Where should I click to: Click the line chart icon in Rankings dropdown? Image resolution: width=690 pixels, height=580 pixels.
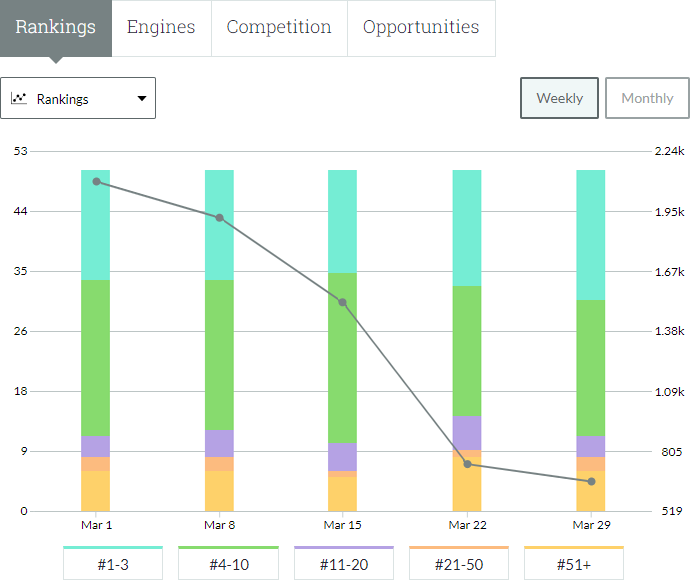[x=18, y=99]
